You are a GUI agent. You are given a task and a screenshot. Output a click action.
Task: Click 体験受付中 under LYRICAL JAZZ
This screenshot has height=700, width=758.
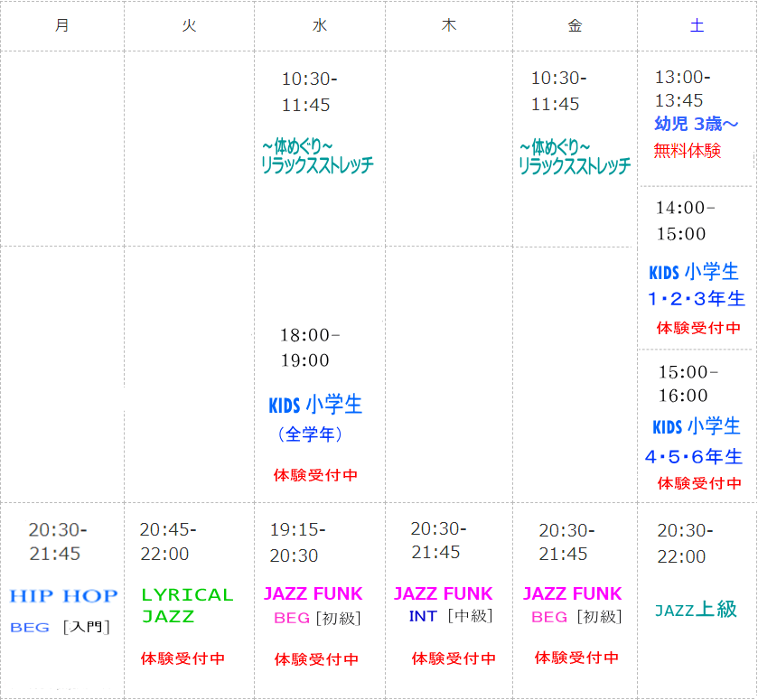pyautogui.click(x=182, y=658)
